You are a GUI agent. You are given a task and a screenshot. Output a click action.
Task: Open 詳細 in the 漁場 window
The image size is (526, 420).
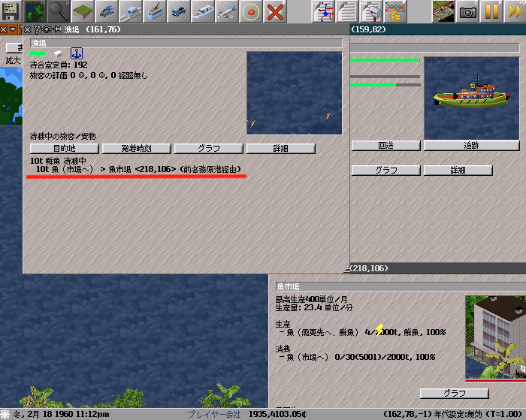pos(281,148)
